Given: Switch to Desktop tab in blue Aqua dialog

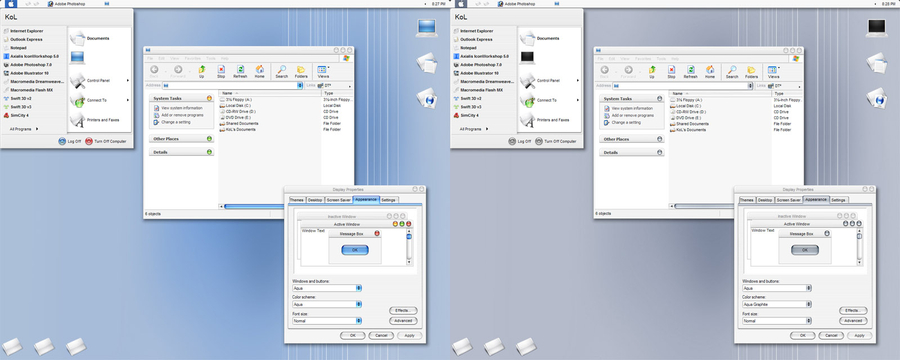Looking at the screenshot, I should [x=315, y=200].
